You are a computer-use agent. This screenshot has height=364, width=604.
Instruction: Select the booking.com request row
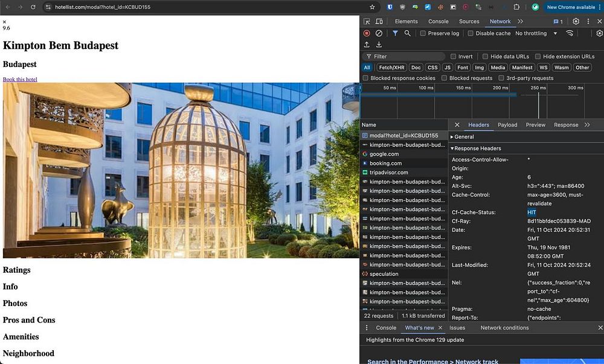point(385,163)
